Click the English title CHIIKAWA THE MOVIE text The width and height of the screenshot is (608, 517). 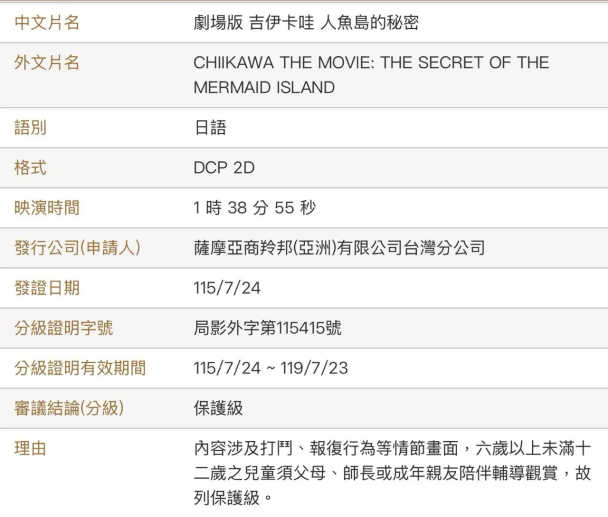371,75
